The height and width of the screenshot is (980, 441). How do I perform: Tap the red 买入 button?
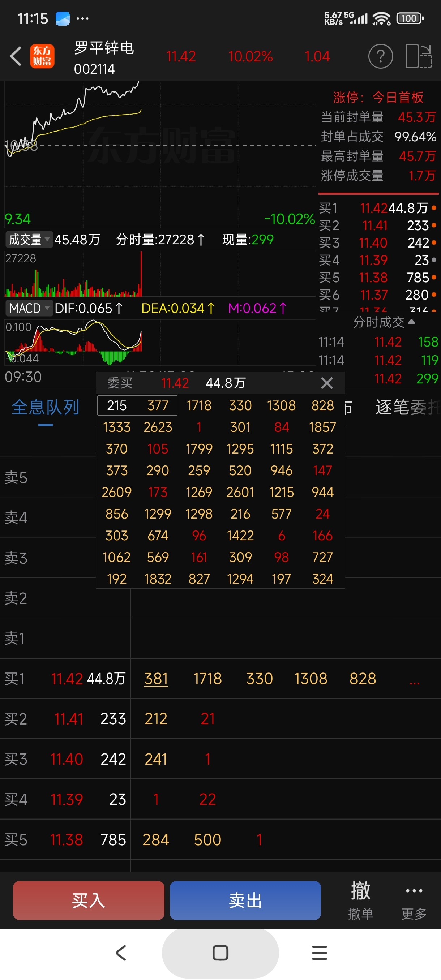(x=89, y=900)
